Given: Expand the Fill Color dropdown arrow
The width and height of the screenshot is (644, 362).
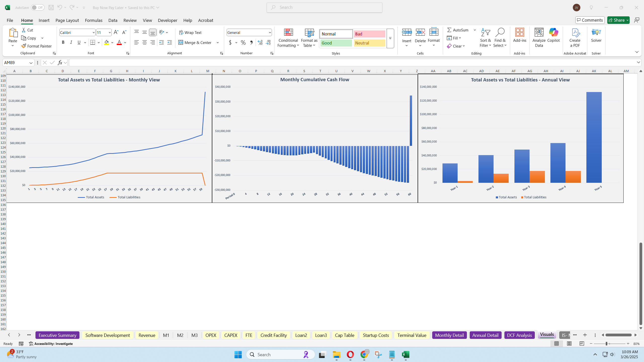Looking at the screenshot, I should click(112, 42).
